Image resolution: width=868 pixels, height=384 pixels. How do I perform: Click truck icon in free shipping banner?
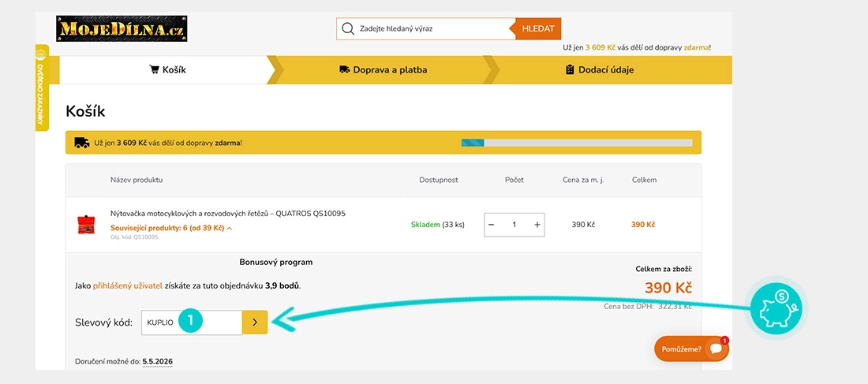(x=82, y=143)
